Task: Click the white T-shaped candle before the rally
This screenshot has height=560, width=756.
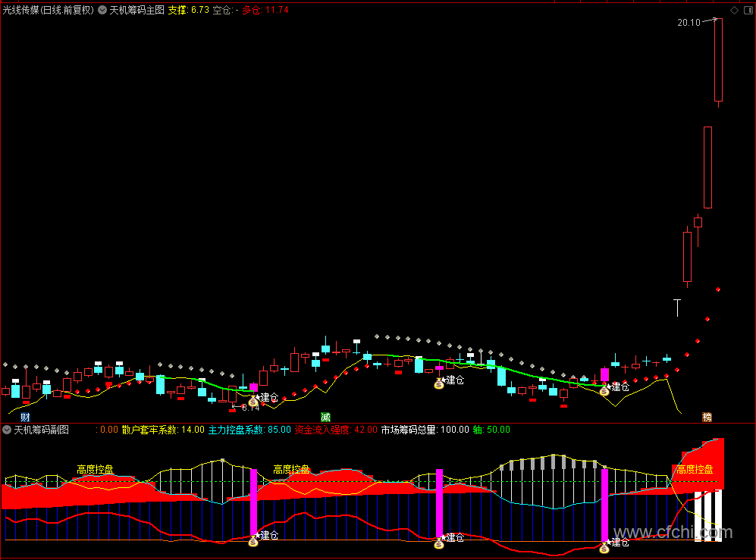Action: pyautogui.click(x=677, y=308)
